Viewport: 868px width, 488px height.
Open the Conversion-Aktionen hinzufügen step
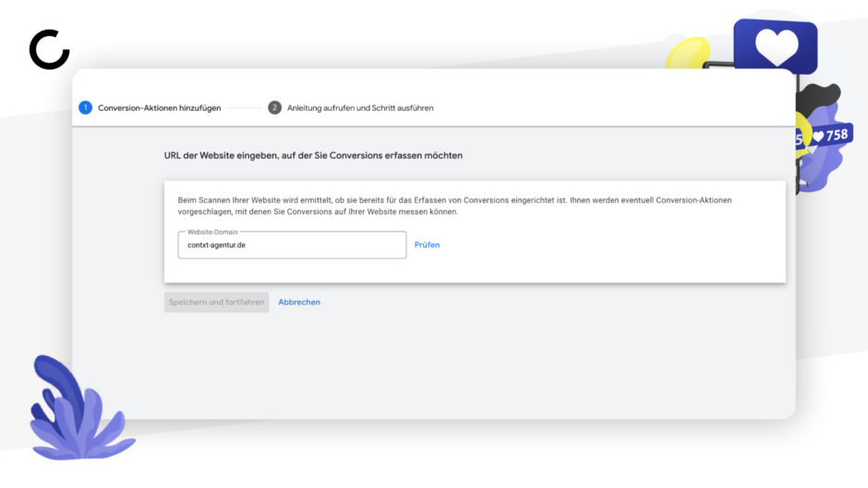[x=160, y=108]
